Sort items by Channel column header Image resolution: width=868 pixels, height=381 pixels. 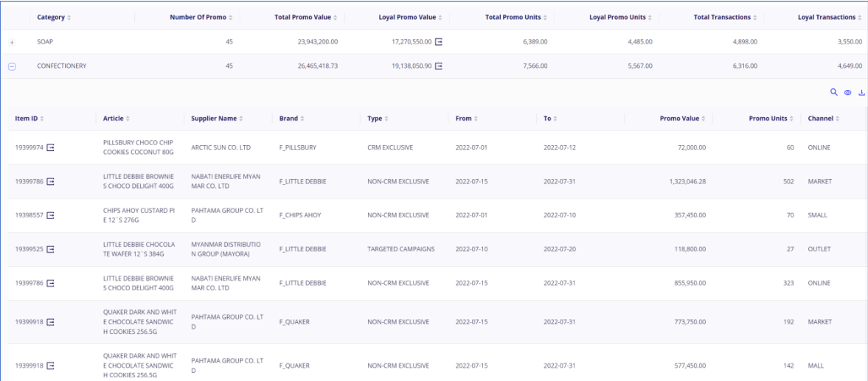point(823,119)
